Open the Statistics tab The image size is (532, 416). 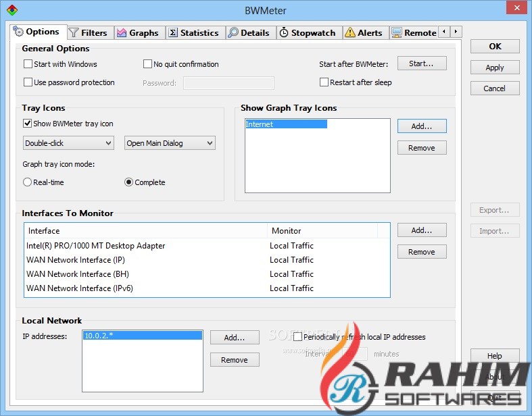(x=194, y=33)
